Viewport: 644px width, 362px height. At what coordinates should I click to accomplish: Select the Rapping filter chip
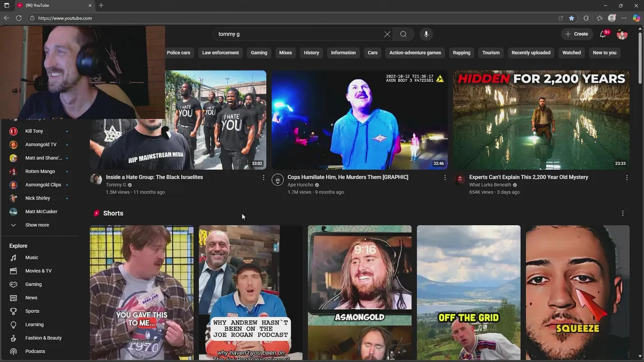click(461, 53)
